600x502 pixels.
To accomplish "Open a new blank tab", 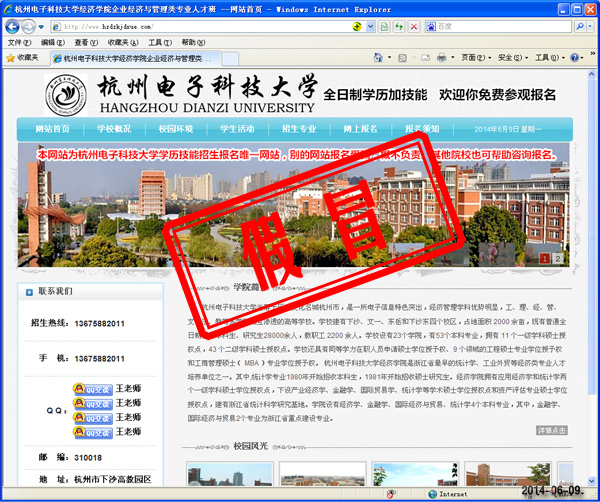I will click(x=230, y=59).
